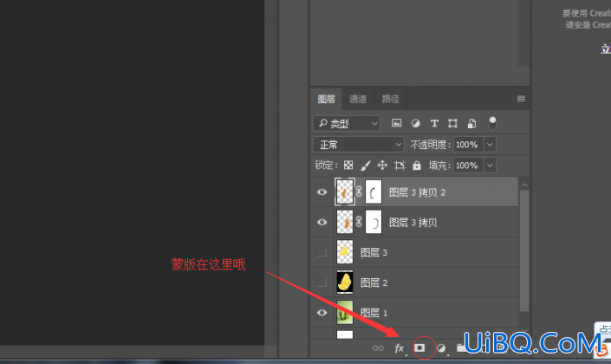The width and height of the screenshot is (611, 364).
Task: Click mask link icon of 图层 3 拷贝
Action: pos(359,222)
